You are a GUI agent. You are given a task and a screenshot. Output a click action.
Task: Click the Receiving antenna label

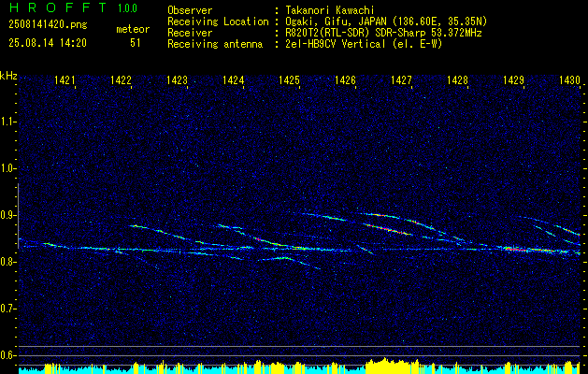[215, 44]
